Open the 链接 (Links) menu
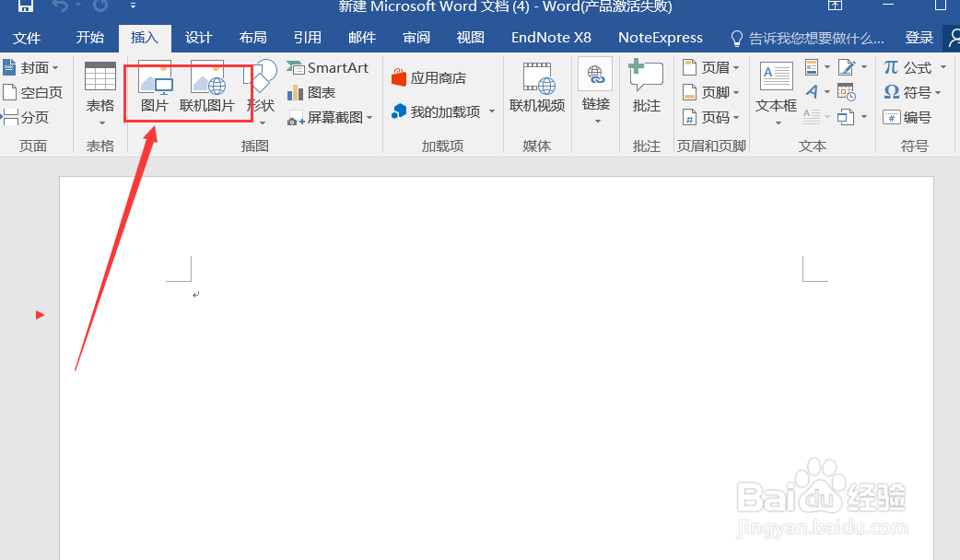 [596, 92]
